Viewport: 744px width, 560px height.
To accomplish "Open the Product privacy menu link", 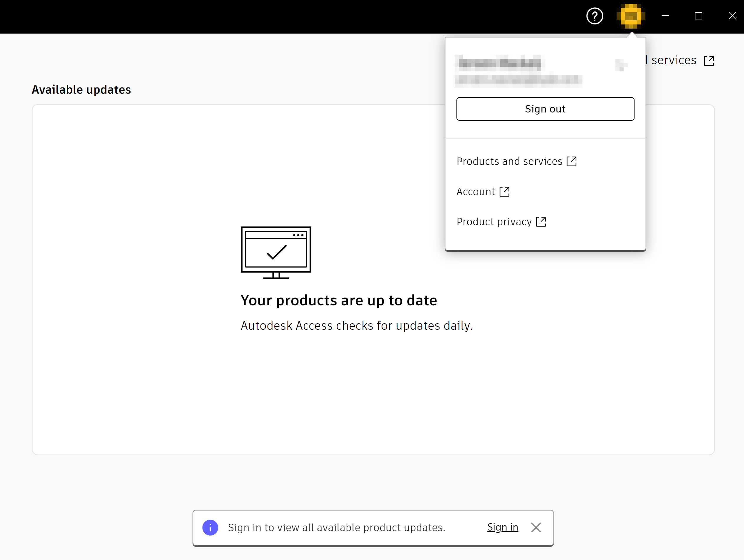I will point(501,222).
